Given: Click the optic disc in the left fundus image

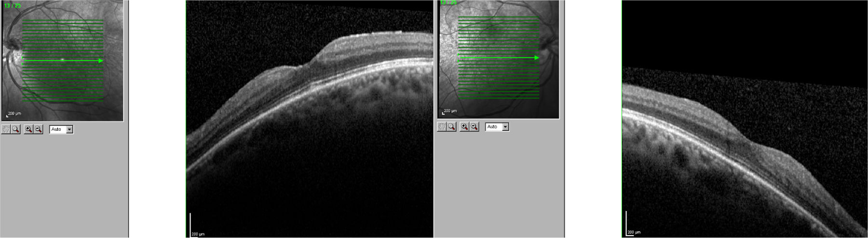Looking at the screenshot, I should point(13,47).
